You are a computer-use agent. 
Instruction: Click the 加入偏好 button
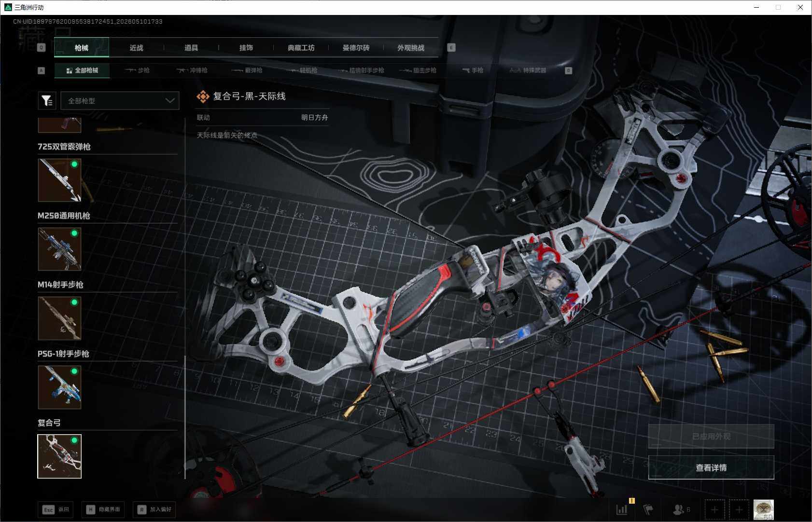click(x=154, y=509)
